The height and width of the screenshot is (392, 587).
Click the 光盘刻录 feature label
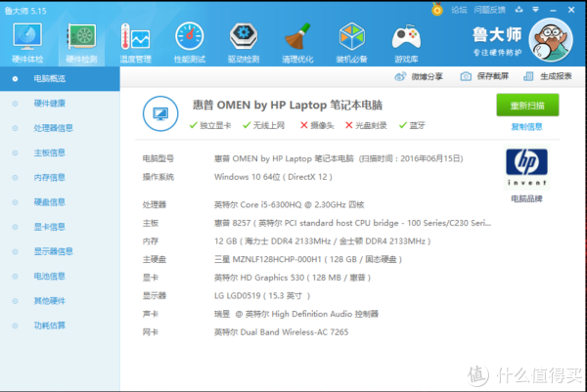371,125
